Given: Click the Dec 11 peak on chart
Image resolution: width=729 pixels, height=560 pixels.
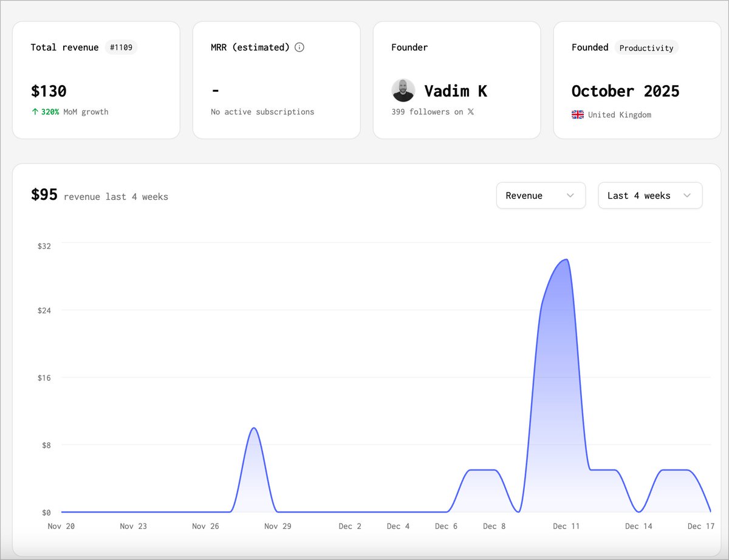Looking at the screenshot, I should tap(566, 260).
